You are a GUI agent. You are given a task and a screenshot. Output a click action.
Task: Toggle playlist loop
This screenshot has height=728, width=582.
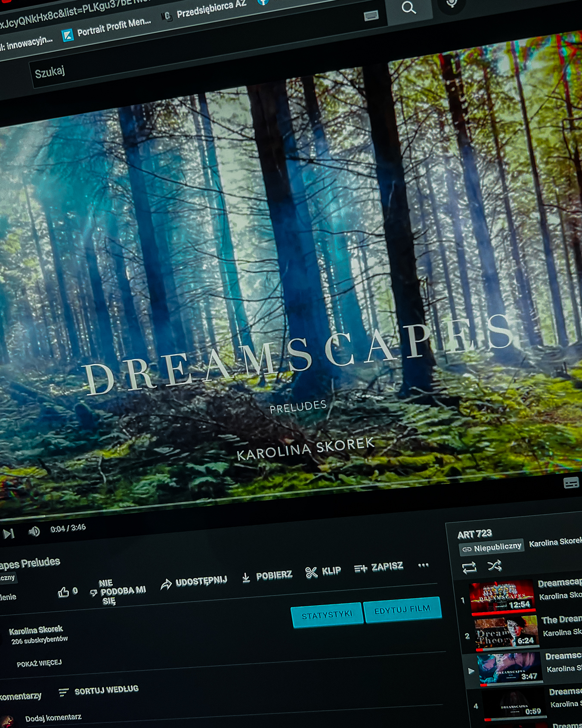(x=469, y=568)
